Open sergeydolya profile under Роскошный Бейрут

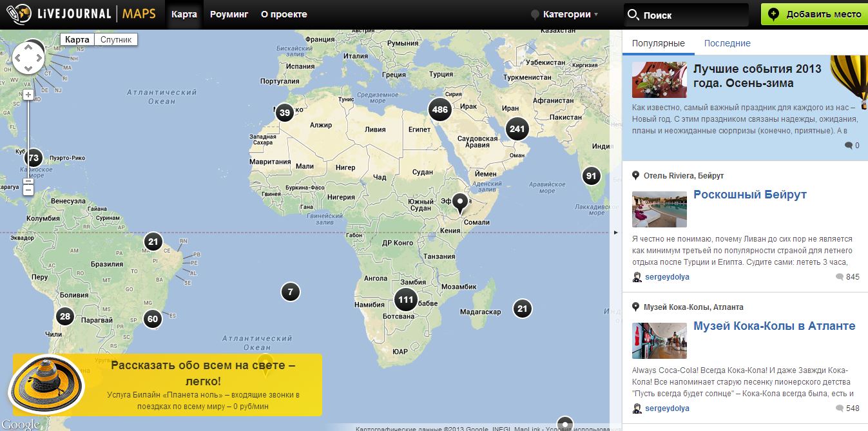667,277
